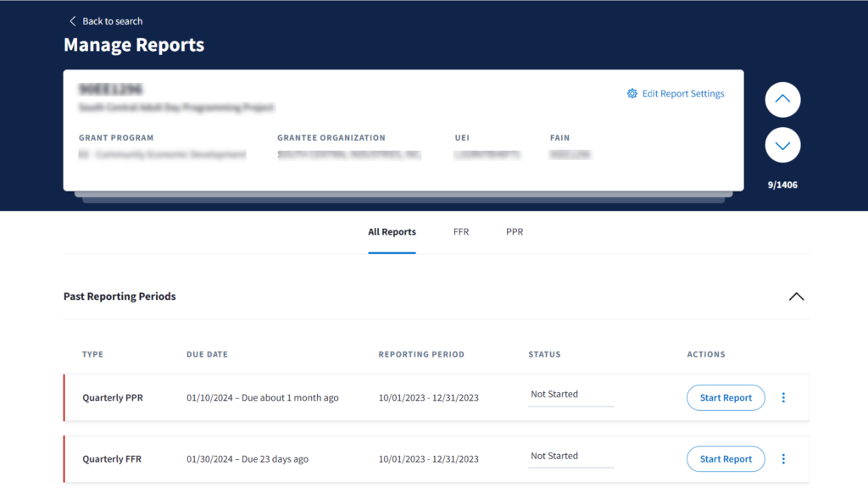
Task: Switch to the FFR tab
Action: tap(461, 232)
